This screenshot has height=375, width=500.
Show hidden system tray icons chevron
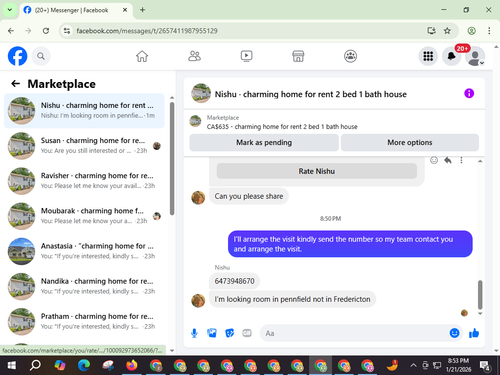(x=413, y=365)
